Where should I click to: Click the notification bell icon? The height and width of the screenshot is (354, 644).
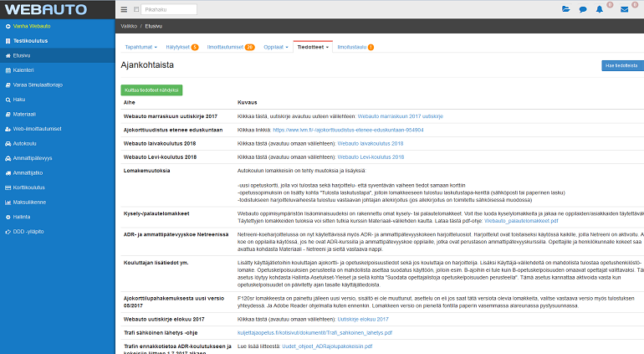599,9
